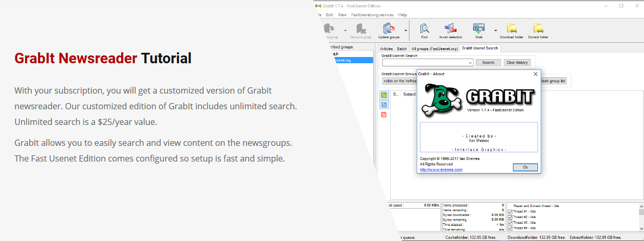The height and width of the screenshot is (241, 644).
Task: Click the partially hidden refresh group list button
Action: [x=554, y=81]
